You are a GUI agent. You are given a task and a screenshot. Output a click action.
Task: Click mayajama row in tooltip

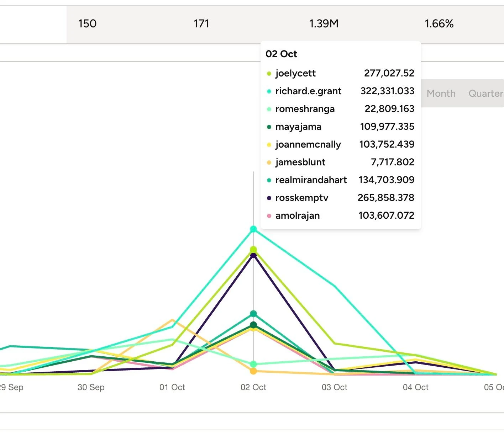tap(341, 127)
